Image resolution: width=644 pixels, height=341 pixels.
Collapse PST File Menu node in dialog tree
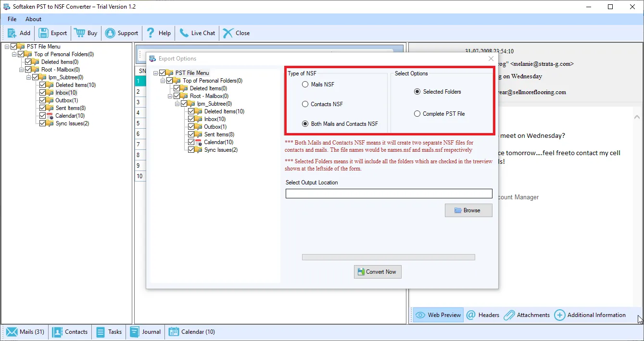(156, 73)
